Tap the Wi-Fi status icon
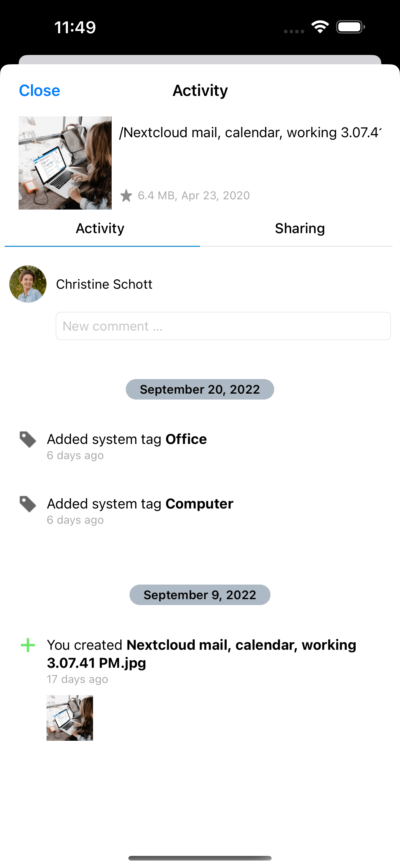This screenshot has width=400, height=868. [320, 27]
